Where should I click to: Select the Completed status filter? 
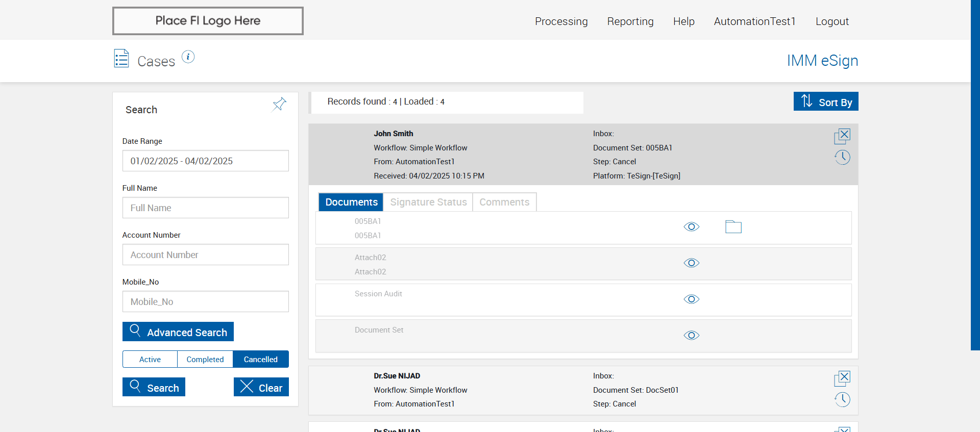tap(205, 359)
